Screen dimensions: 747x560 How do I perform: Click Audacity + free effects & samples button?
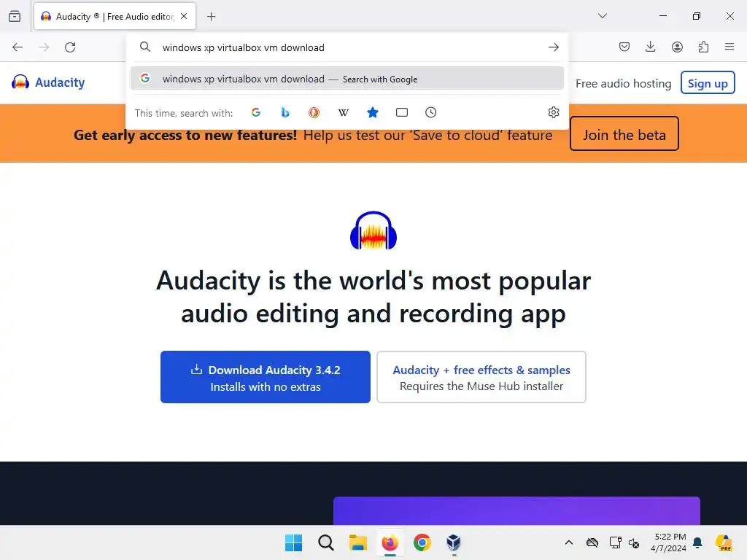click(481, 377)
